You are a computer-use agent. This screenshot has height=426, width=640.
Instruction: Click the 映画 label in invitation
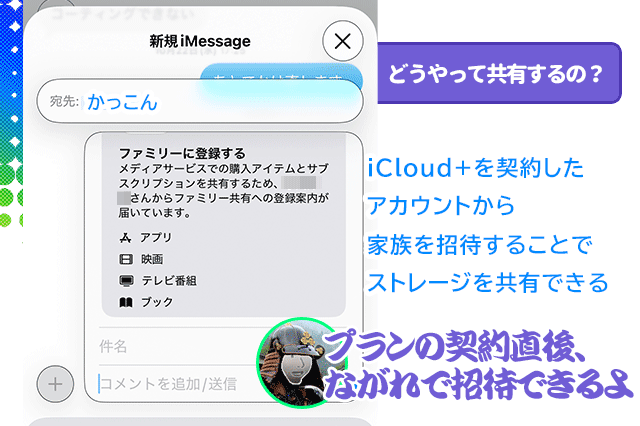click(x=152, y=259)
